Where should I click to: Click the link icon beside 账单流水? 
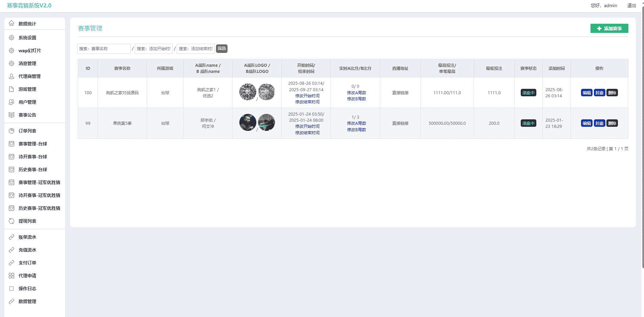12,237
